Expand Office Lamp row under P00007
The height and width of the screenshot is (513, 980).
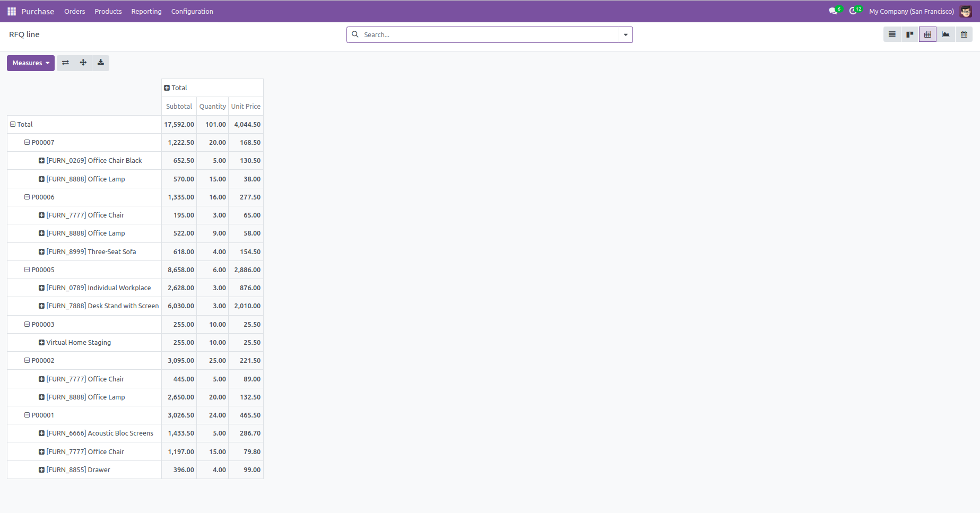tap(84, 179)
